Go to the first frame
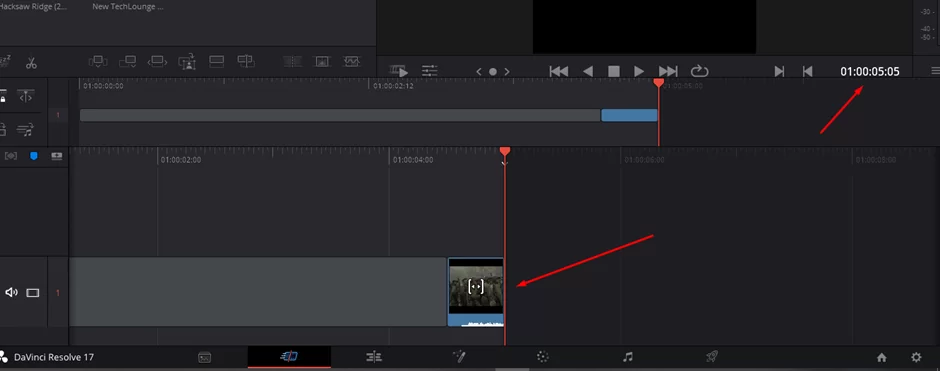Viewport: 940px width, 371px height. click(559, 71)
